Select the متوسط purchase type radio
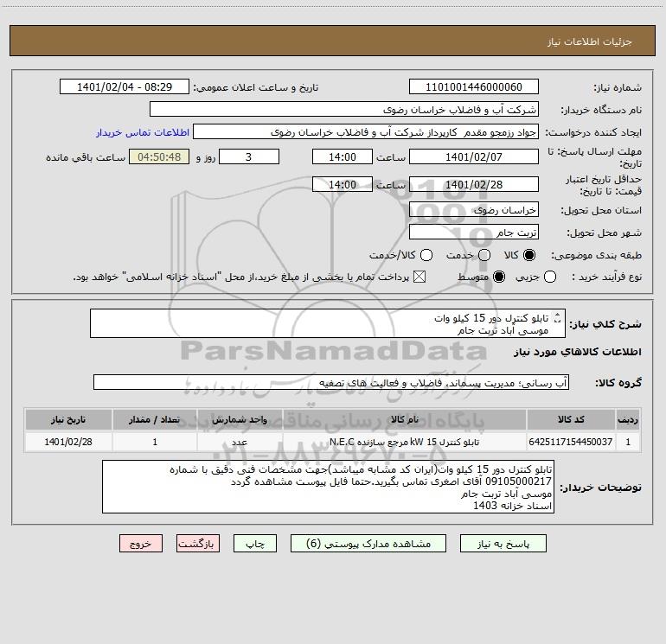Image resolution: width=666 pixels, height=644 pixels. pos(499,277)
